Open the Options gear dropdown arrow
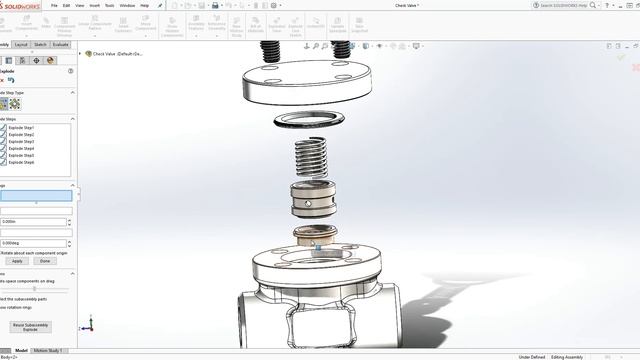 click(x=280, y=6)
